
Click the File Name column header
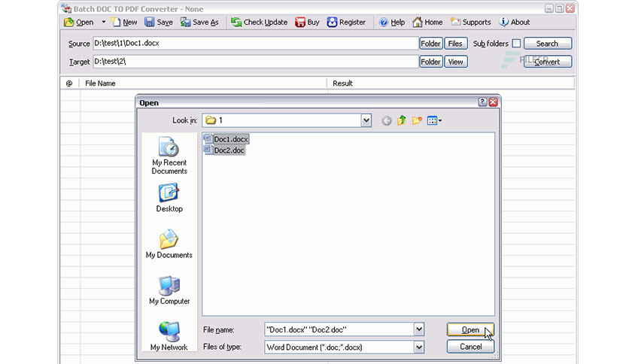click(x=203, y=83)
